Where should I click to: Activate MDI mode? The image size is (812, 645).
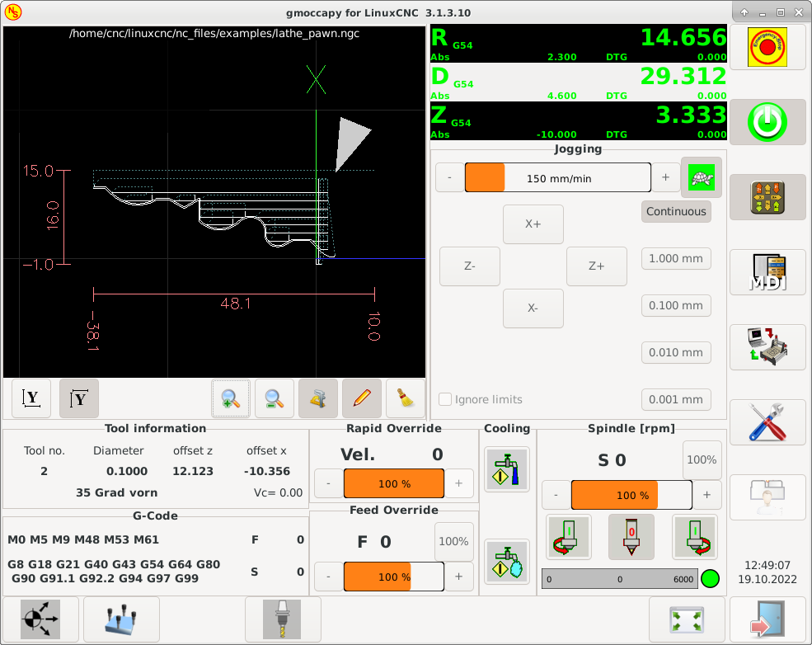pos(767,273)
